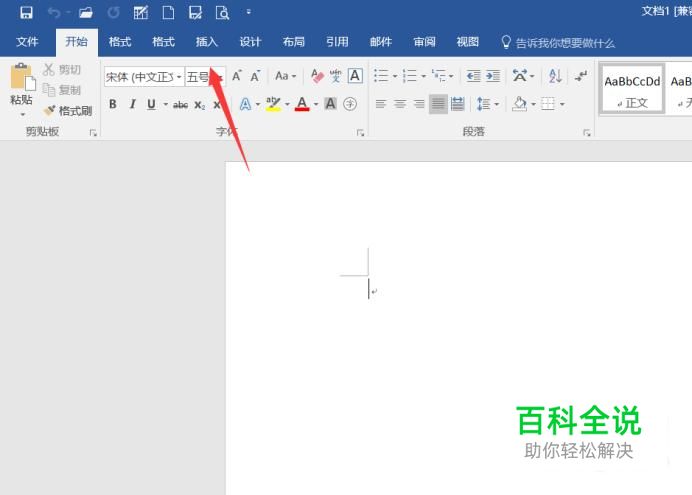Switch to the 审阅 ribbon tab

coord(424,42)
